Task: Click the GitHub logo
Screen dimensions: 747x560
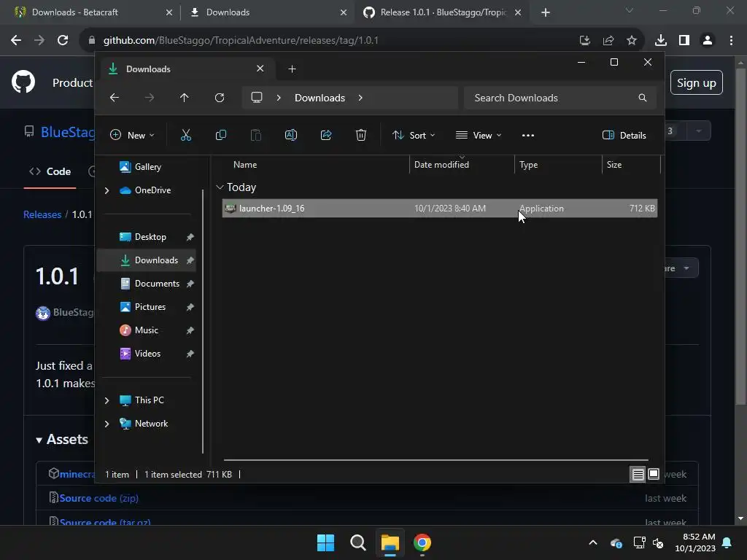Action: [x=23, y=82]
